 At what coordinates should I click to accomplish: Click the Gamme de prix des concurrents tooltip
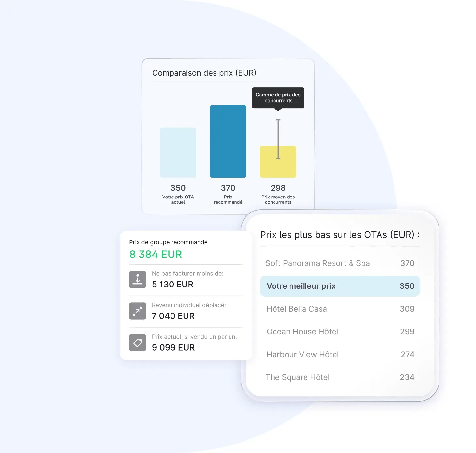click(x=278, y=98)
